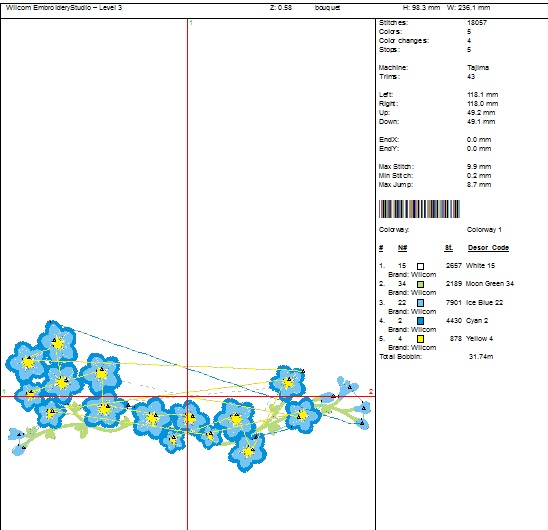Click the red end marker 2
Viewport: 548px width, 530px height.
[371, 392]
